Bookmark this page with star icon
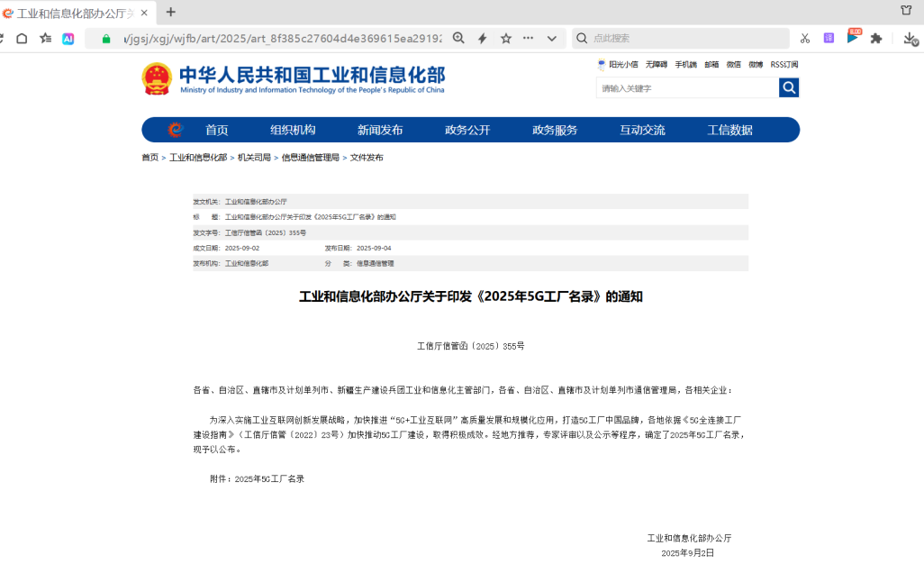 506,39
